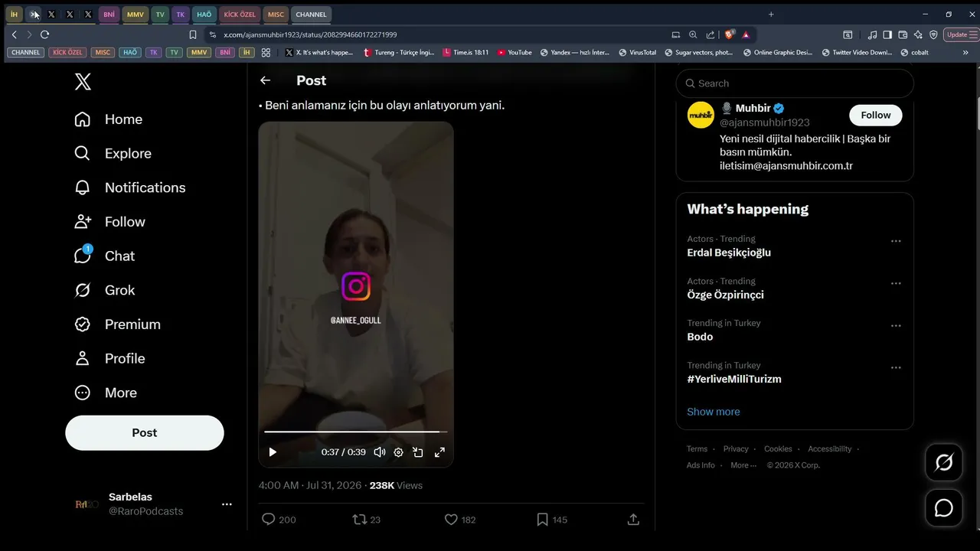Open the Explore page
Screen dimensions: 980x551
tap(113, 154)
